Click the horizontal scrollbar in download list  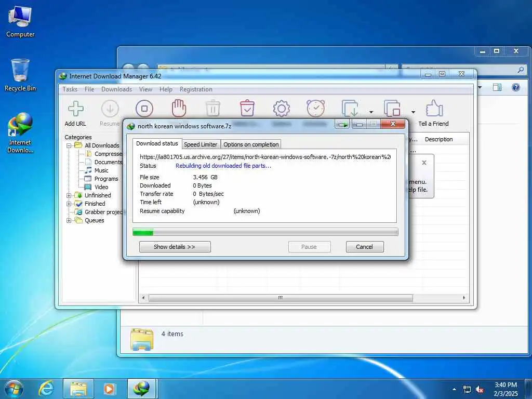(x=281, y=298)
